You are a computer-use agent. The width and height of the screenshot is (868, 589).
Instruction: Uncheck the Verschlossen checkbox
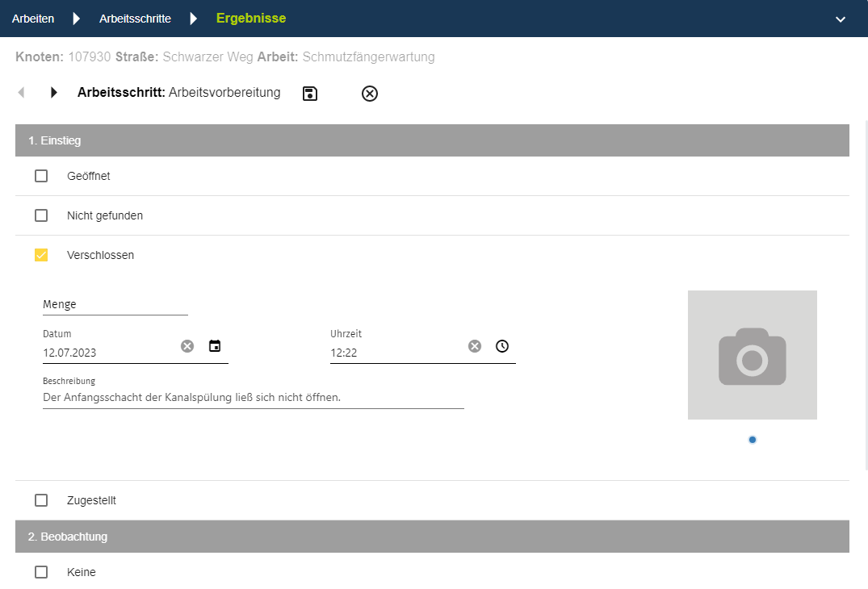point(41,255)
